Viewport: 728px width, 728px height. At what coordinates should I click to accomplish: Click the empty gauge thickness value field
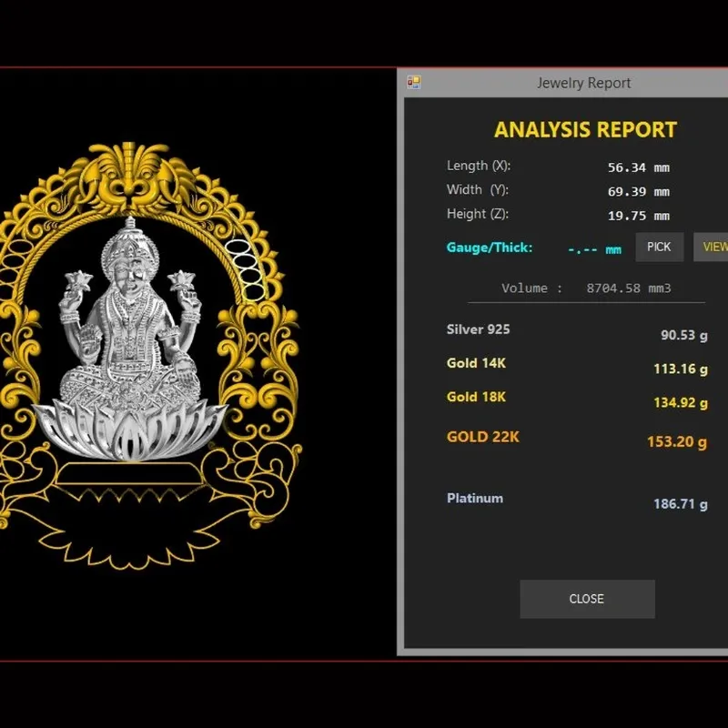pyautogui.click(x=595, y=249)
